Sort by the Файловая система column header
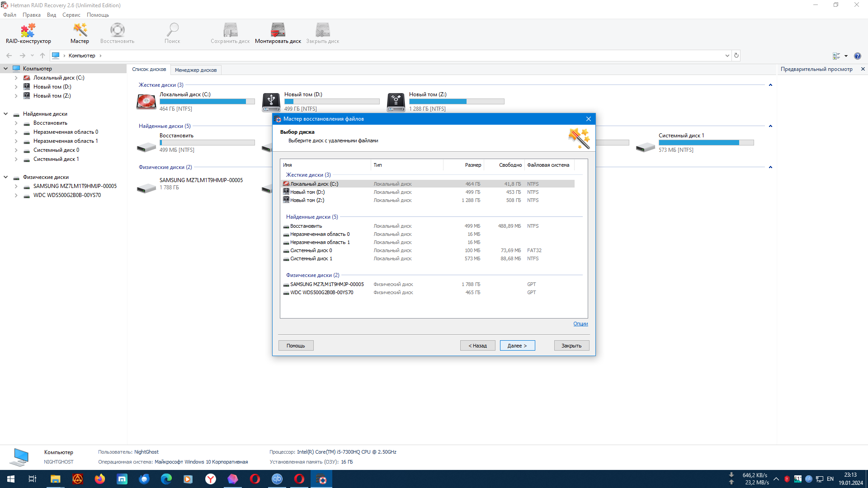This screenshot has width=868, height=488. (549, 165)
